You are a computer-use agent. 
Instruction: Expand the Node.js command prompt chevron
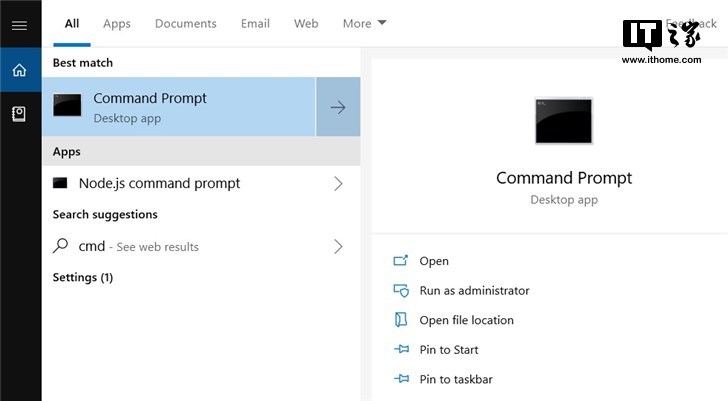coord(338,184)
